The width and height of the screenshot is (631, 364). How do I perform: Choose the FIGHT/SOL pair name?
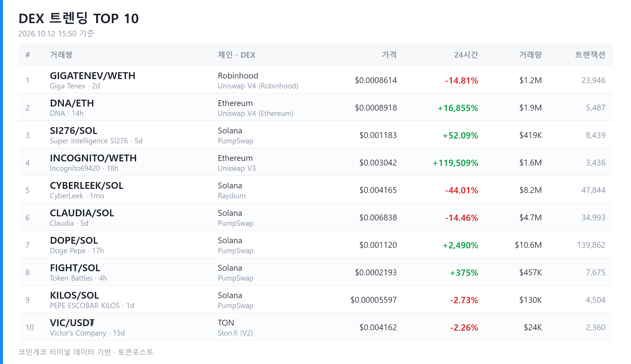[x=75, y=268]
